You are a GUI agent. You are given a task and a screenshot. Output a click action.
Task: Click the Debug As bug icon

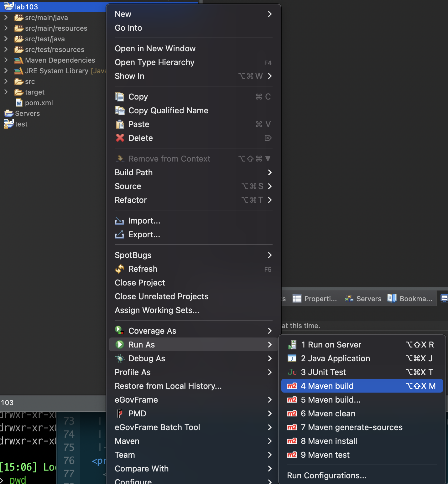pos(120,358)
